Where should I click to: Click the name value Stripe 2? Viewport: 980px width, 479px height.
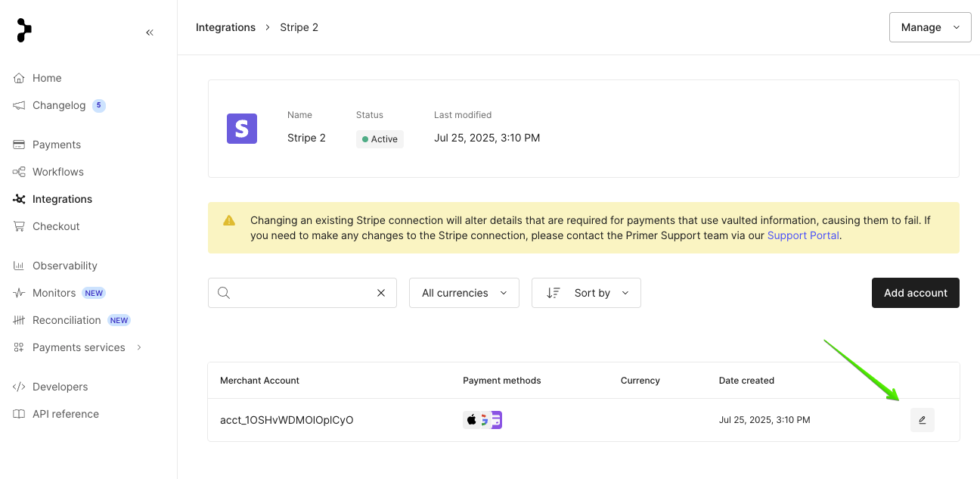tap(306, 138)
